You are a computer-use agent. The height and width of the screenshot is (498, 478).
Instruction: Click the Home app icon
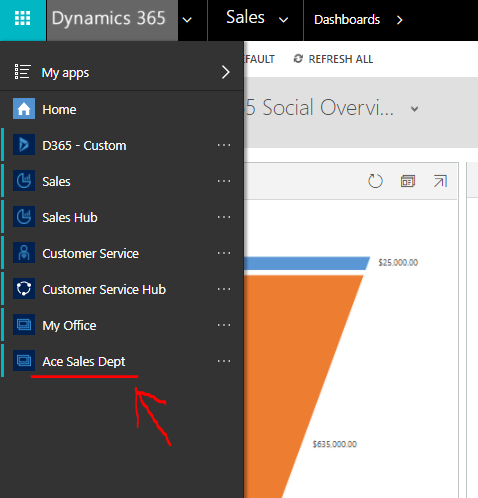coord(24,109)
